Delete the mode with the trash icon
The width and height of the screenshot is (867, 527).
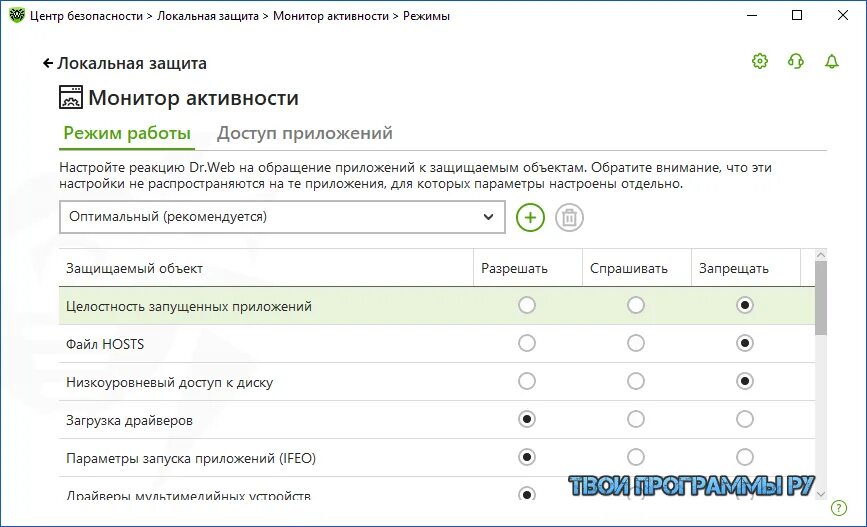coord(569,217)
